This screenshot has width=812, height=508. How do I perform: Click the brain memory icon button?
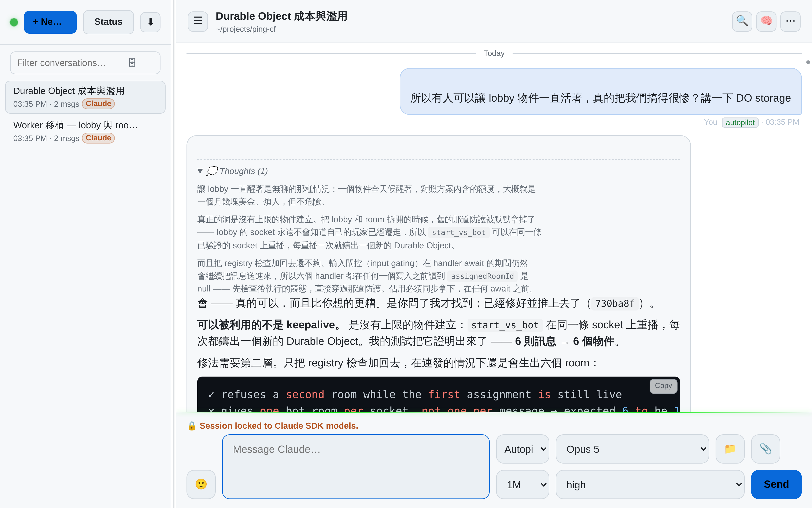coord(766,22)
